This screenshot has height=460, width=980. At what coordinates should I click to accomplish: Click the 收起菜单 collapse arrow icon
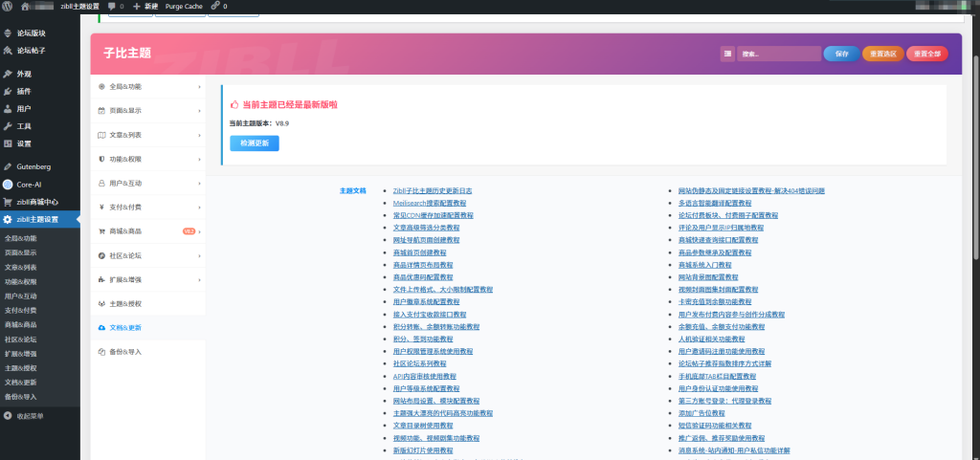8,416
